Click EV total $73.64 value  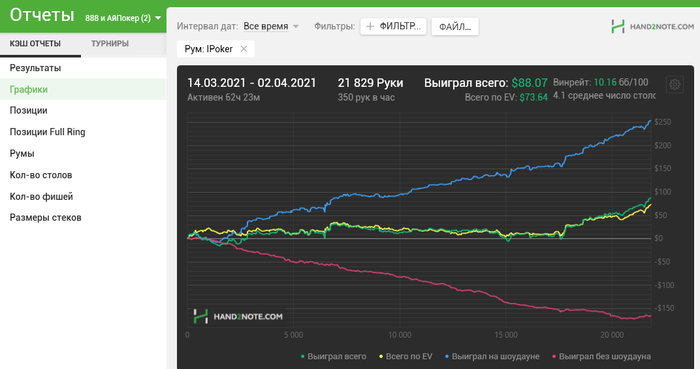click(x=533, y=97)
